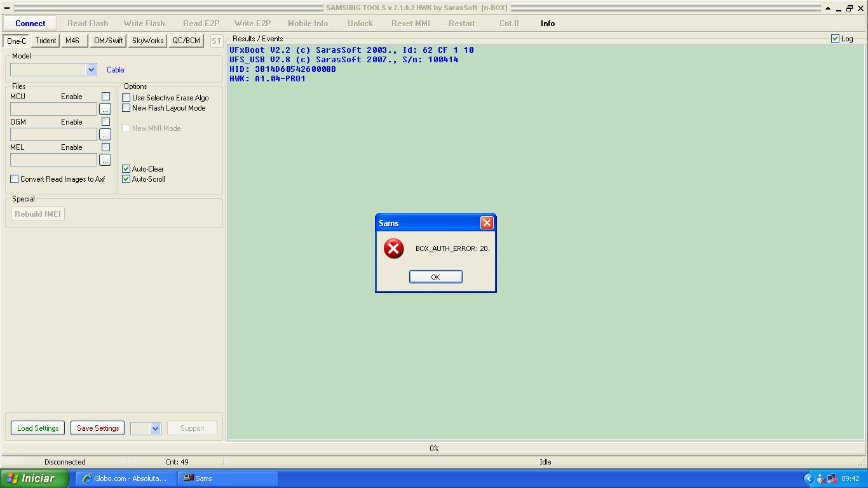Toggle the Log checkbox
Image resolution: width=868 pixels, height=488 pixels.
click(835, 39)
